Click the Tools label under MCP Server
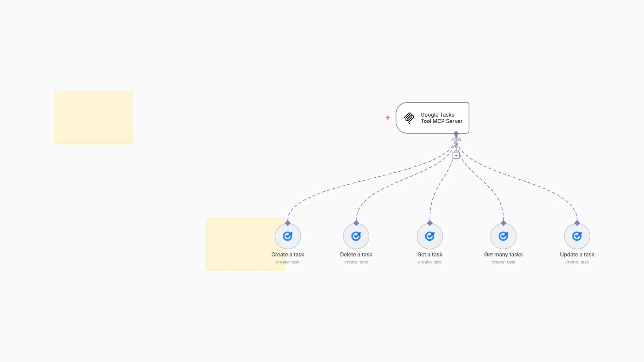 (456, 139)
